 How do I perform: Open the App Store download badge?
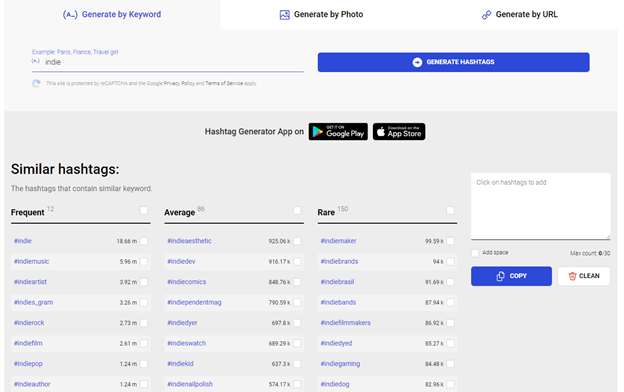coord(399,132)
